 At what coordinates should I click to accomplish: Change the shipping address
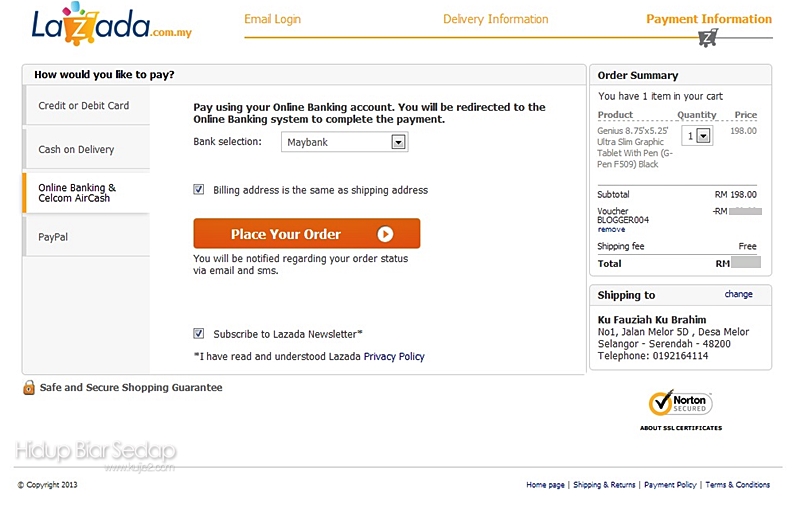738,295
